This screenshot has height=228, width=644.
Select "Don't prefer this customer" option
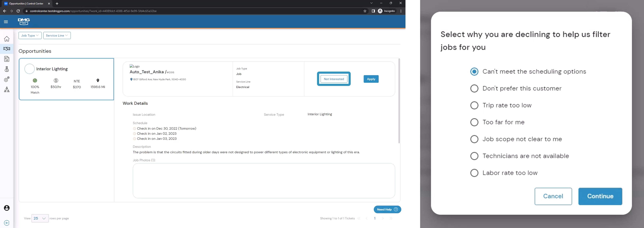tap(474, 88)
